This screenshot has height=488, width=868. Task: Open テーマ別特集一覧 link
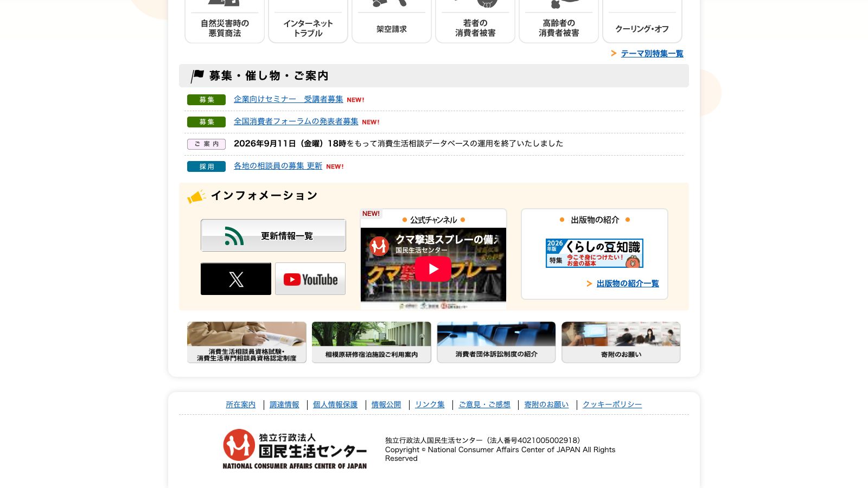652,53
